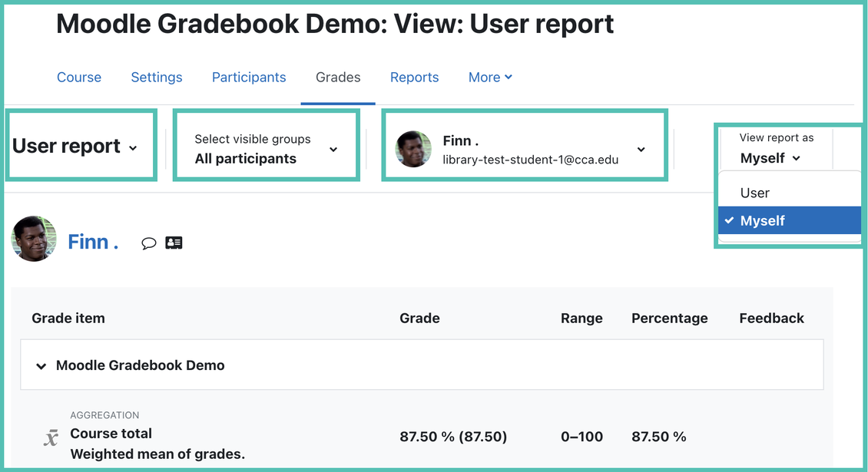Go to the Settings tab

coord(157,78)
